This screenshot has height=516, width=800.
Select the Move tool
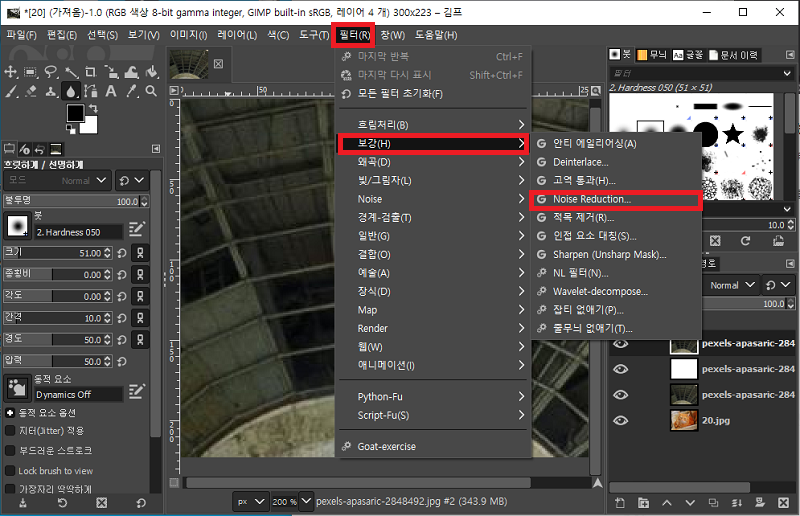11,72
